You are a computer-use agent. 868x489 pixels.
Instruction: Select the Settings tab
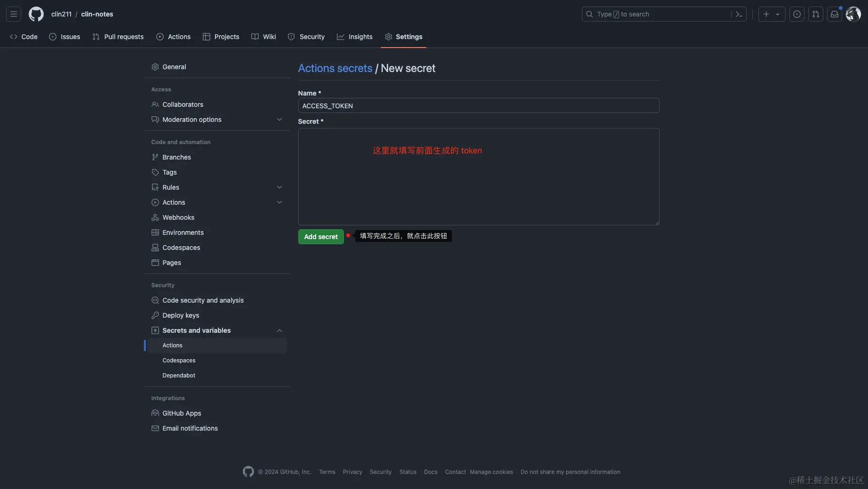(x=404, y=37)
